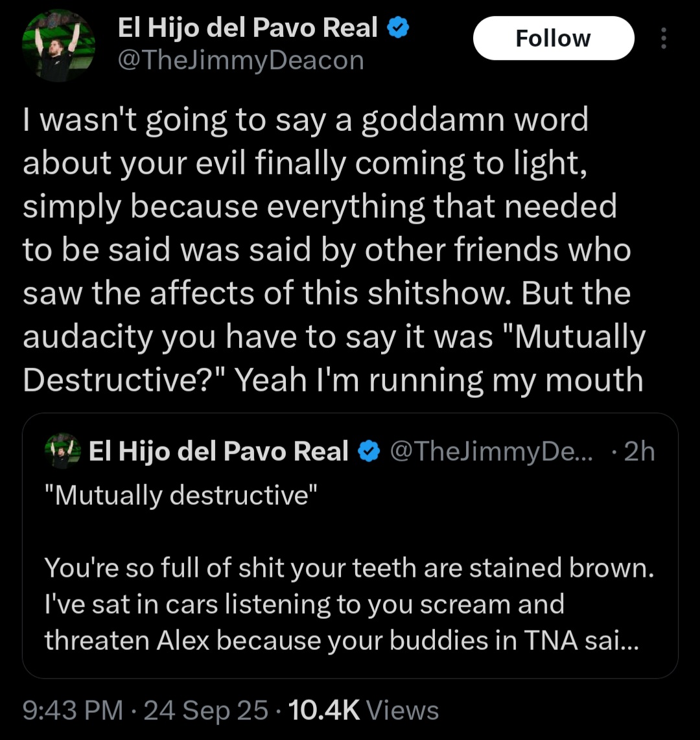Viewport: 700px width, 740px height.
Task: Click the small avatar in the quoted tweet
Action: pyautogui.click(x=63, y=452)
